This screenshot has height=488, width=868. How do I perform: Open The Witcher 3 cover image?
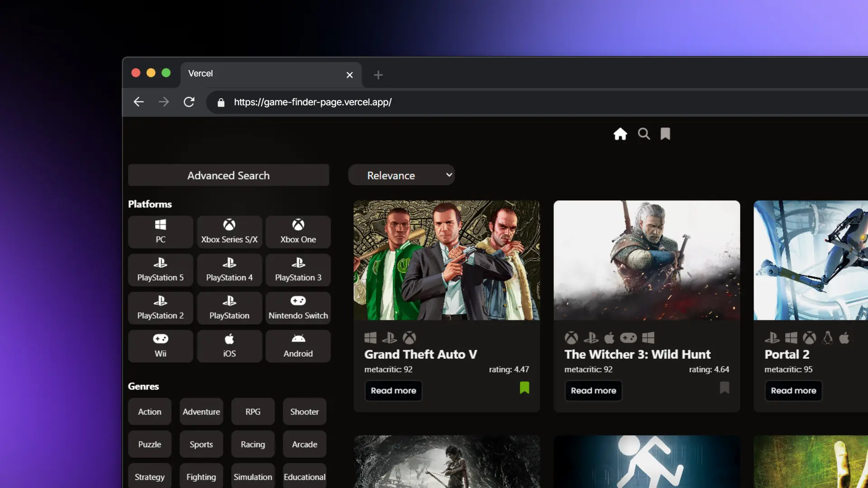pos(647,260)
